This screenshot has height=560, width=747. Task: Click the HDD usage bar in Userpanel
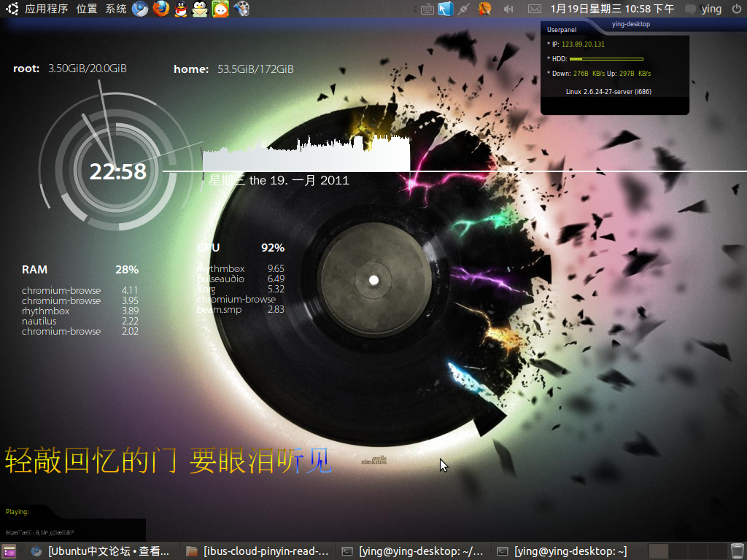(606, 59)
